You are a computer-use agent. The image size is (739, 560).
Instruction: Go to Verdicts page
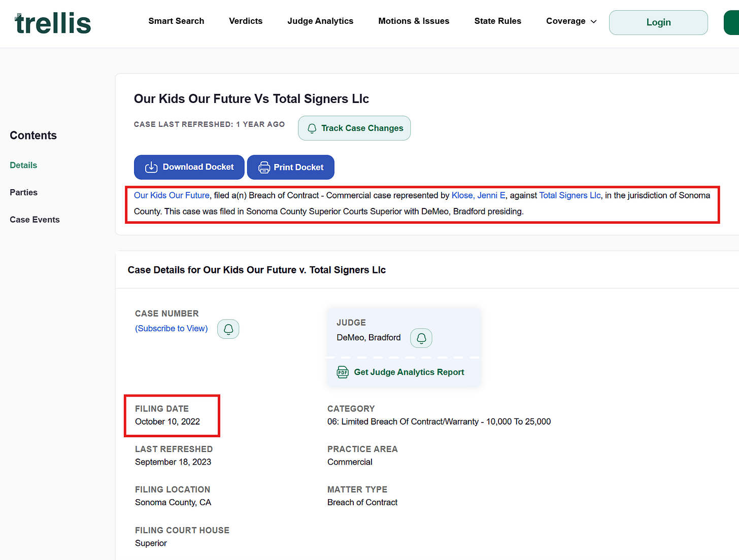pyautogui.click(x=246, y=21)
